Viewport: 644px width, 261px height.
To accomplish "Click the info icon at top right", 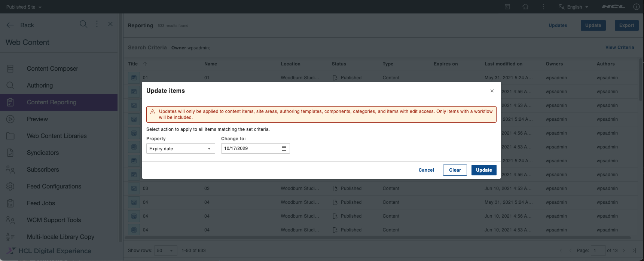I will pyautogui.click(x=636, y=7).
